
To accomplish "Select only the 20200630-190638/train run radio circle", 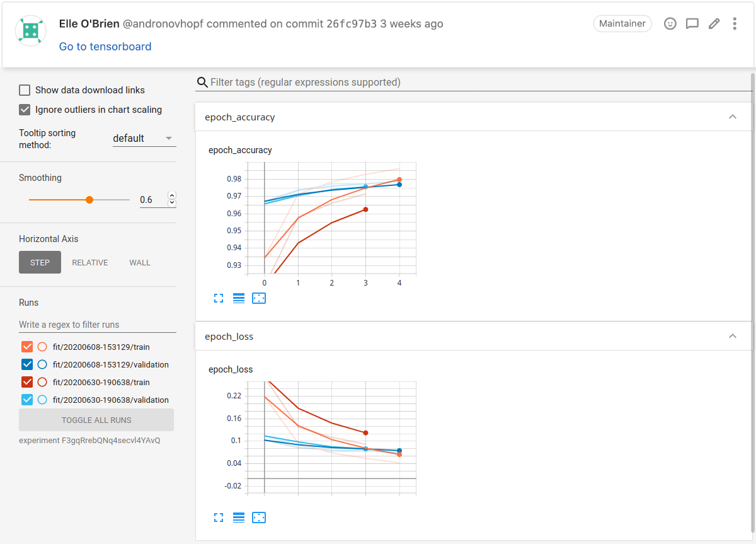I will [42, 382].
